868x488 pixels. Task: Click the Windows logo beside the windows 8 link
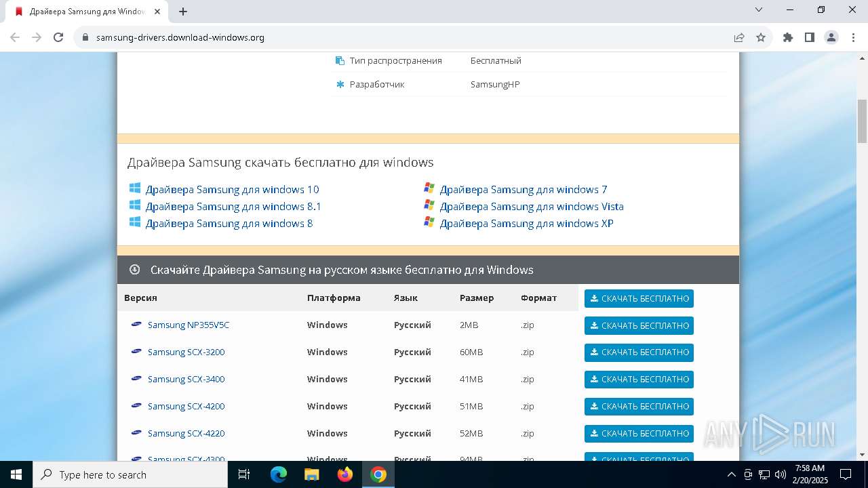click(x=135, y=222)
